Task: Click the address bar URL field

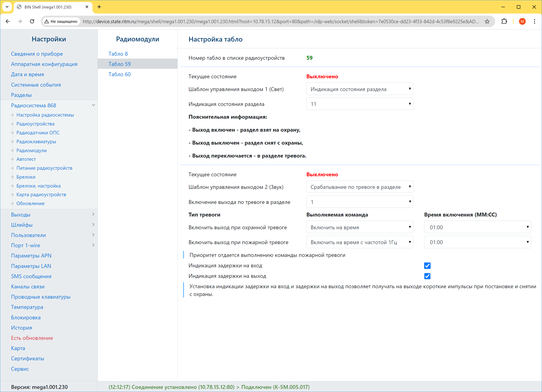Action: [281, 21]
